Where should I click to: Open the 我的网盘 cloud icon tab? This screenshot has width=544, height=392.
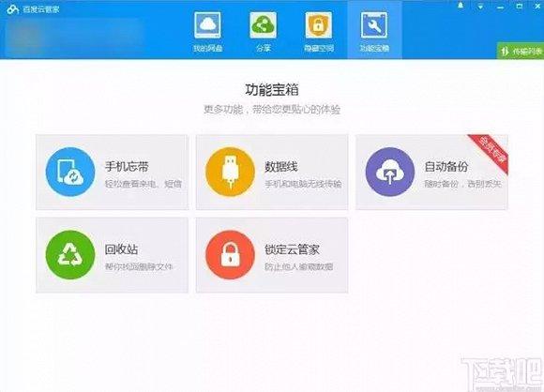tap(207, 25)
